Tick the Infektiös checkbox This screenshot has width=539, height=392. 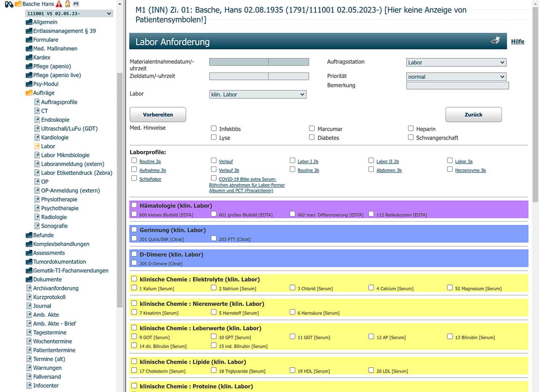tap(214, 128)
